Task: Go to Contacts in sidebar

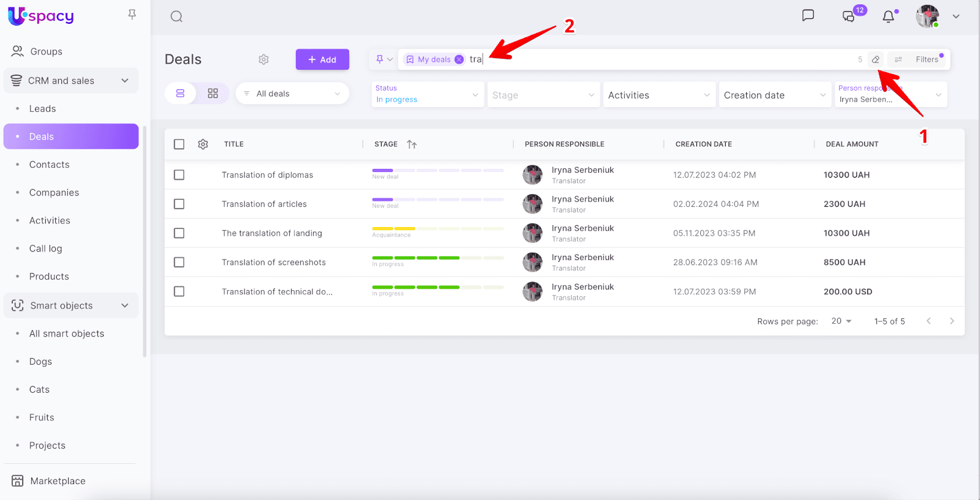Action: (x=49, y=165)
